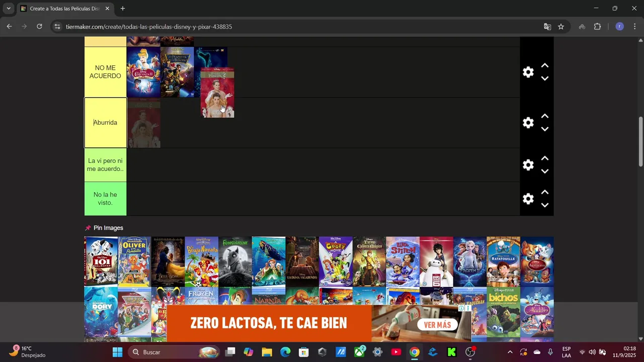Image resolution: width=644 pixels, height=362 pixels.
Task: Open settings gear for Aburrida row
Action: [x=528, y=123]
